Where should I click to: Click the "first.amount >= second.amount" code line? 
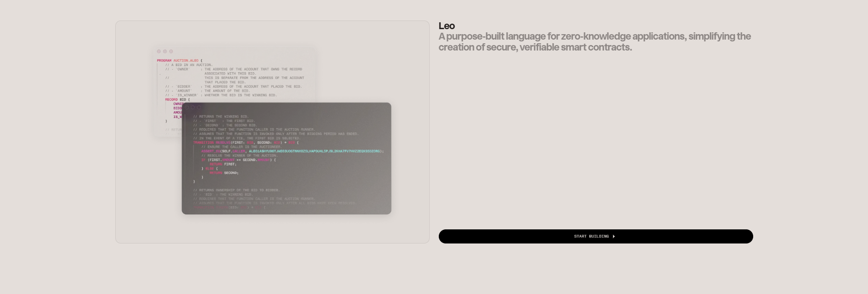[x=238, y=160]
